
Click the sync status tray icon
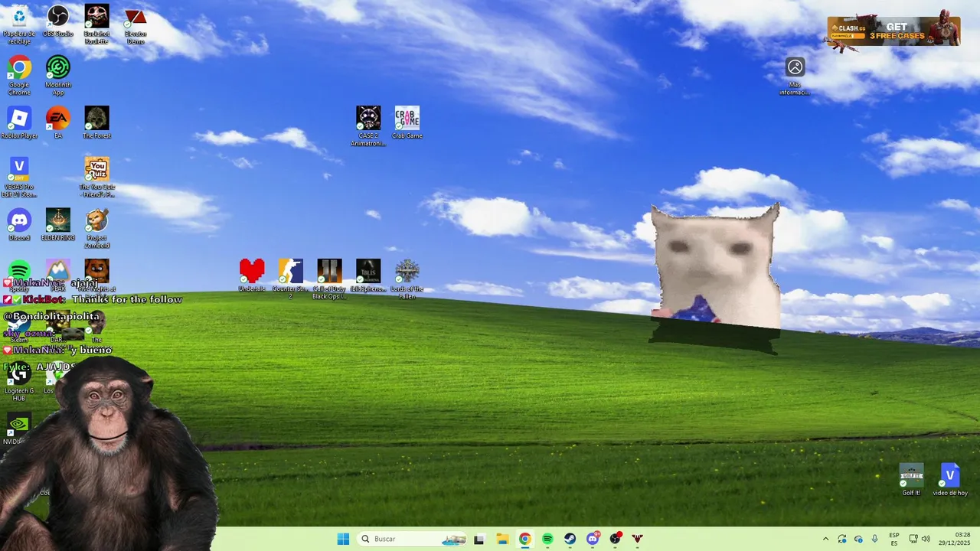click(x=842, y=539)
